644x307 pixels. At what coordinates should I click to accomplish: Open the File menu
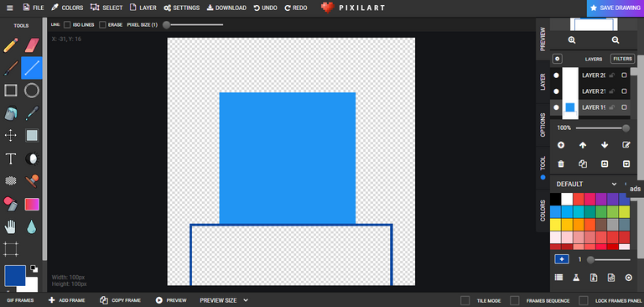[34, 8]
